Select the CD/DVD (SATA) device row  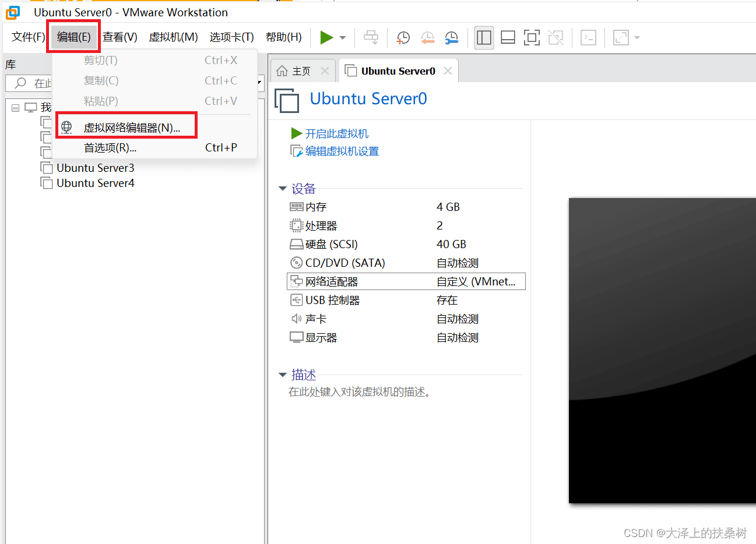406,263
